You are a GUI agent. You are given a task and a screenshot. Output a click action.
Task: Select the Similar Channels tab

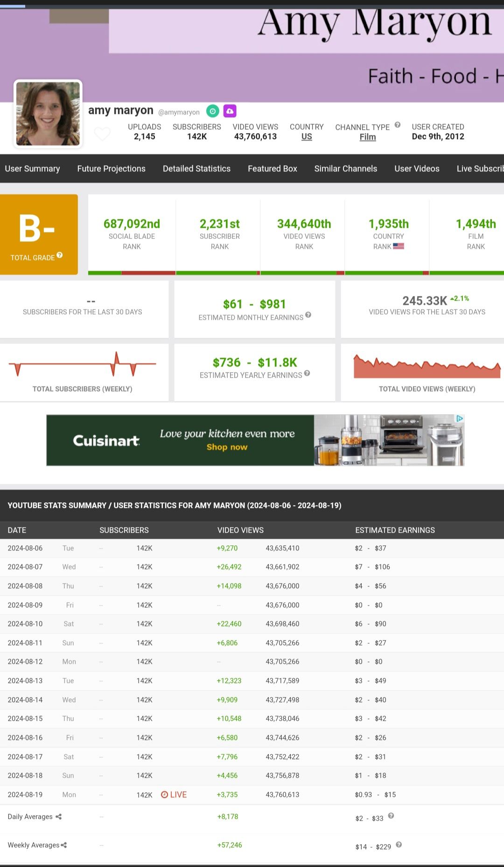345,169
